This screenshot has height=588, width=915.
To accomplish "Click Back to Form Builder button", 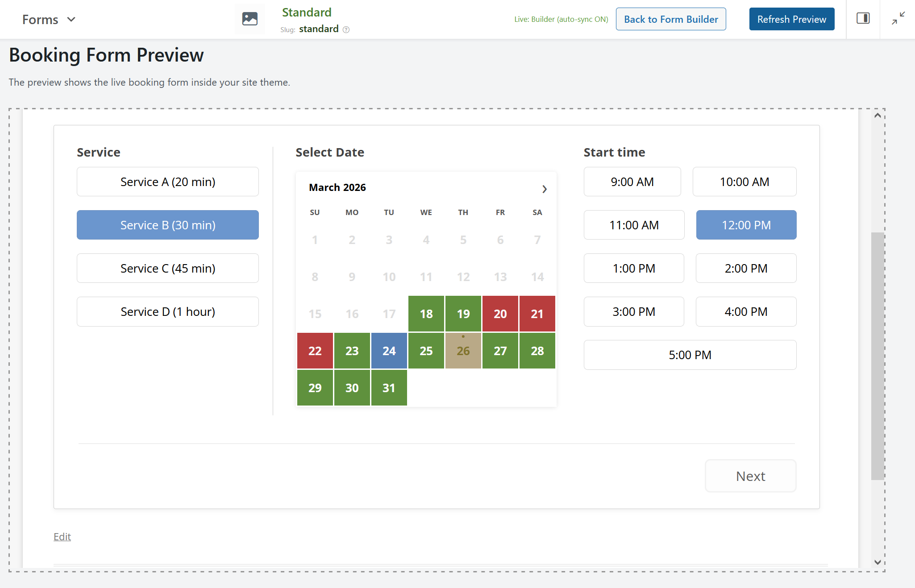I will pyautogui.click(x=670, y=19).
